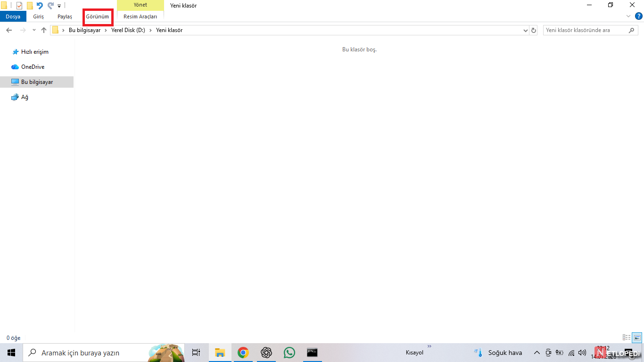Screen dimensions: 644x362
Task: Go back with the left arrow
Action: [x=9, y=30]
